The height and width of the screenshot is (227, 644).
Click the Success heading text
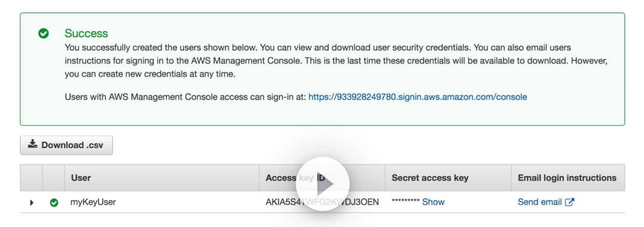pos(86,34)
